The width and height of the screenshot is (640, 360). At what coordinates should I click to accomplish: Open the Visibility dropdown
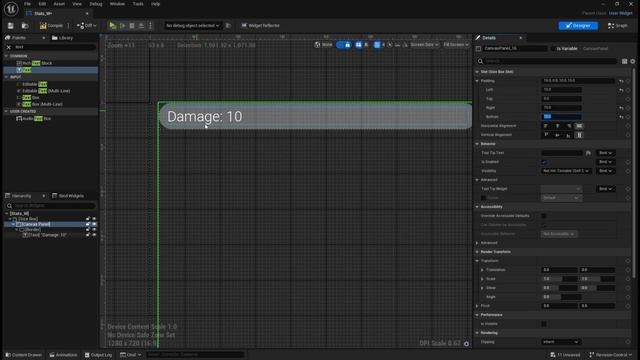click(566, 171)
